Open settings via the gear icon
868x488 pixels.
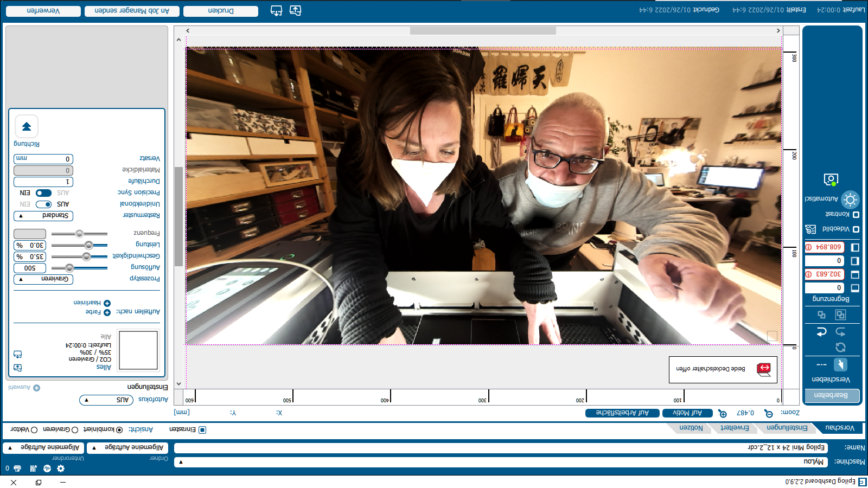click(x=61, y=468)
